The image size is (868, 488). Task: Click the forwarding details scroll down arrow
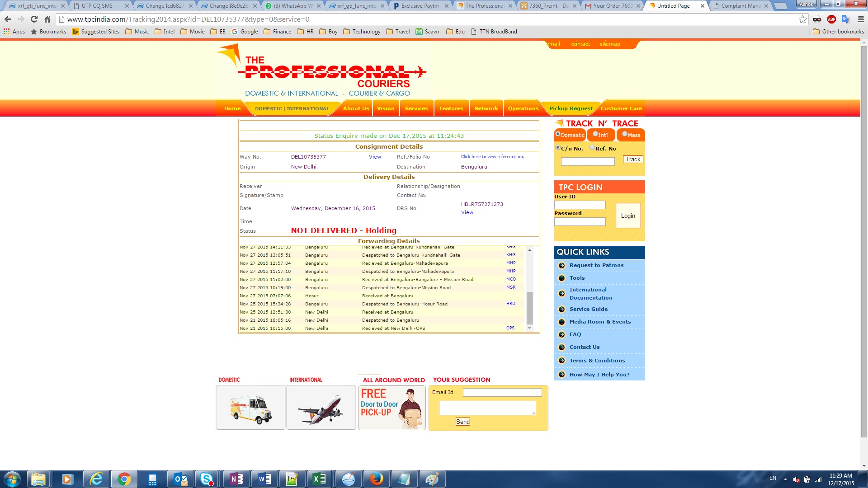pyautogui.click(x=529, y=328)
